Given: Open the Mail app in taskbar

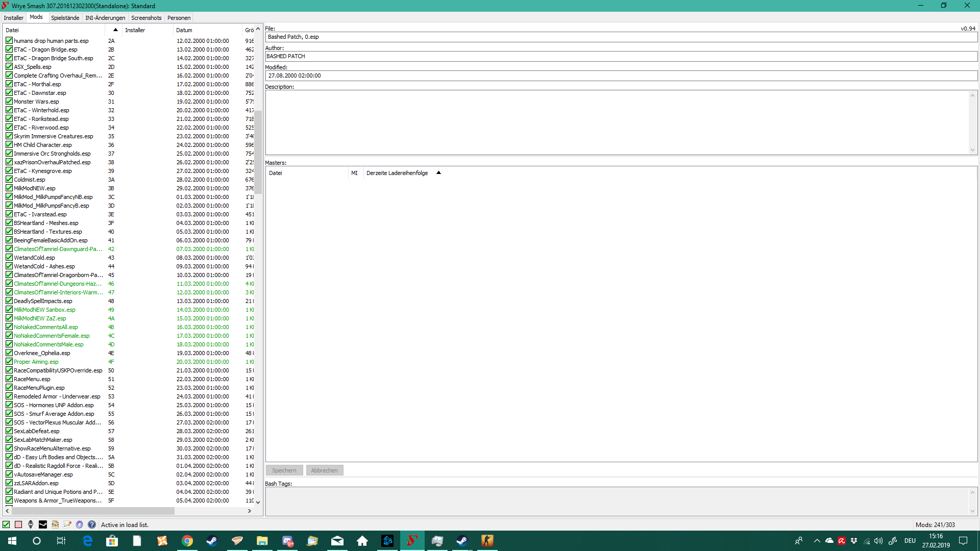Looking at the screenshot, I should pos(337,541).
